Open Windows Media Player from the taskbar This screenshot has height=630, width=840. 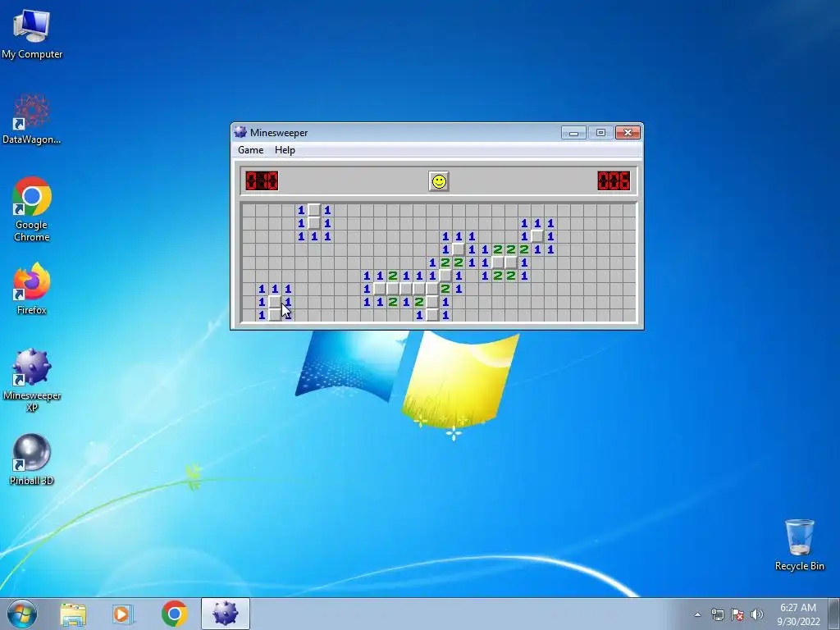point(122,614)
